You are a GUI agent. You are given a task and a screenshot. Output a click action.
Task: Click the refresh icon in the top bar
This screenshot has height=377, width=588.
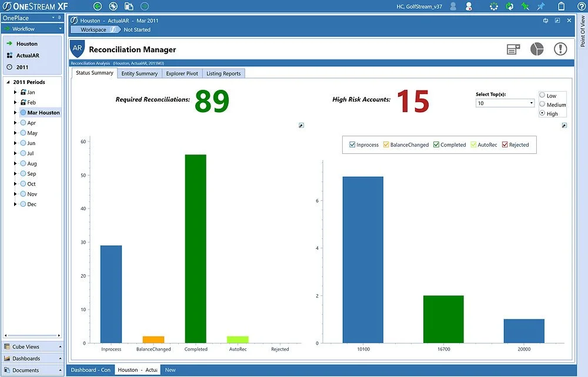click(509, 6)
